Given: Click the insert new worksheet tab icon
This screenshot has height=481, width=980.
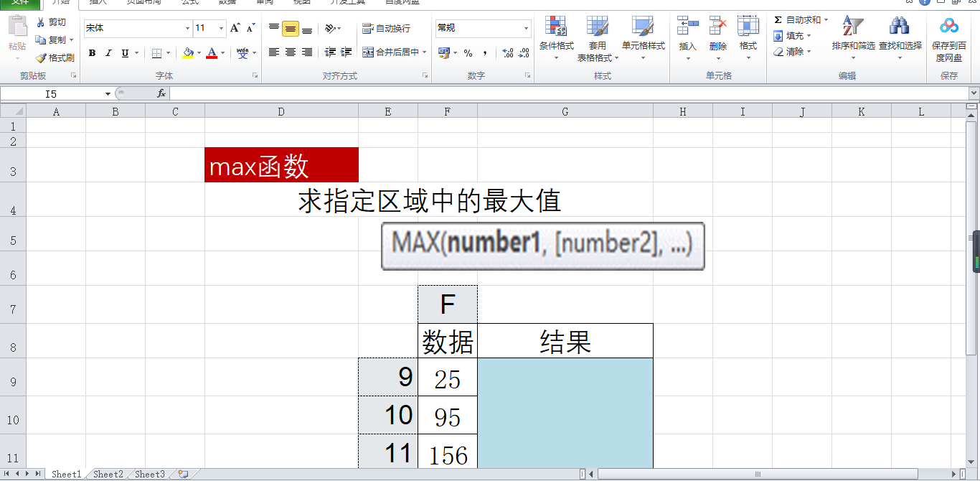Looking at the screenshot, I should point(184,474).
